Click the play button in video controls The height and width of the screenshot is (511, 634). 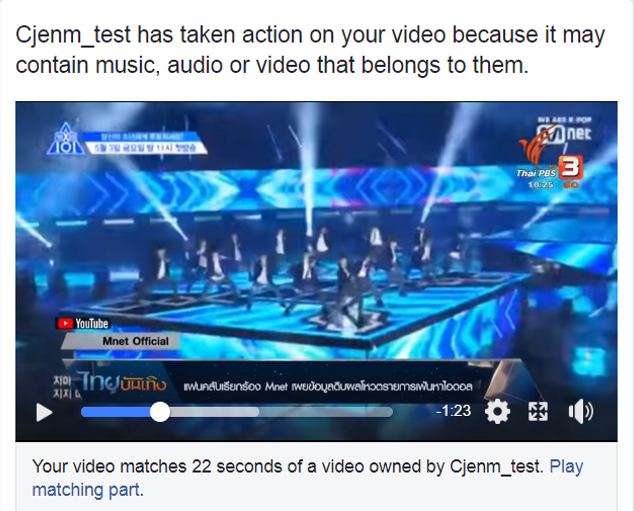click(x=44, y=412)
